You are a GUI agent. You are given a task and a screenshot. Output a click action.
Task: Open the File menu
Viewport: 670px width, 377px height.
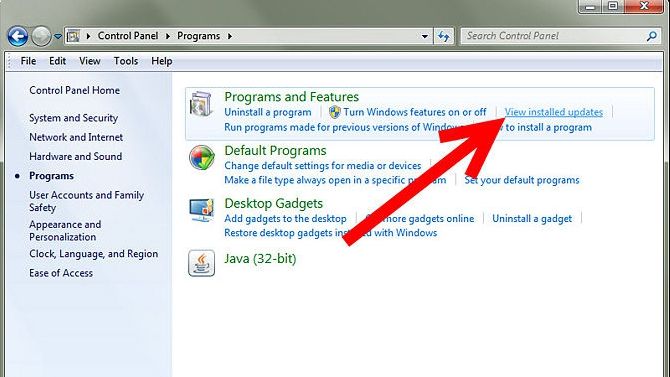[28, 61]
